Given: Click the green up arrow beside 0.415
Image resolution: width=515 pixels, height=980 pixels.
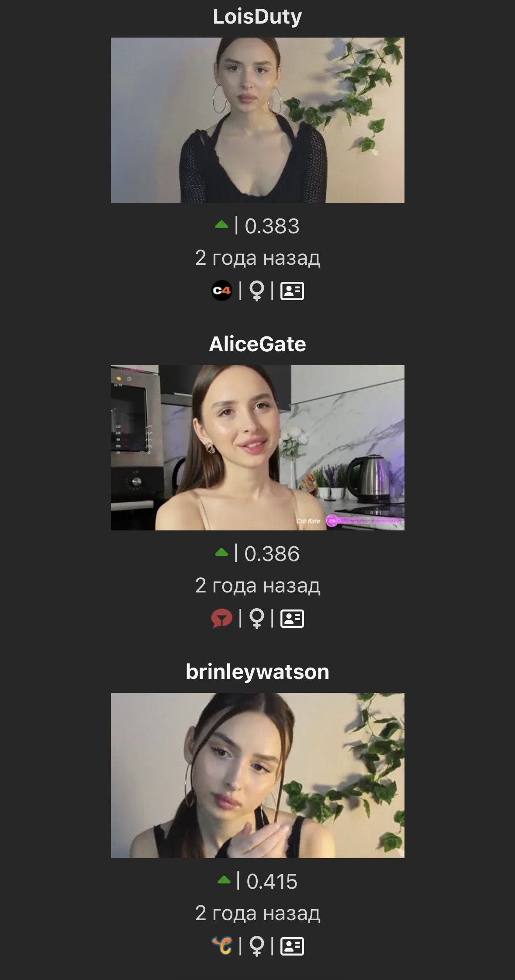Looking at the screenshot, I should [x=224, y=880].
